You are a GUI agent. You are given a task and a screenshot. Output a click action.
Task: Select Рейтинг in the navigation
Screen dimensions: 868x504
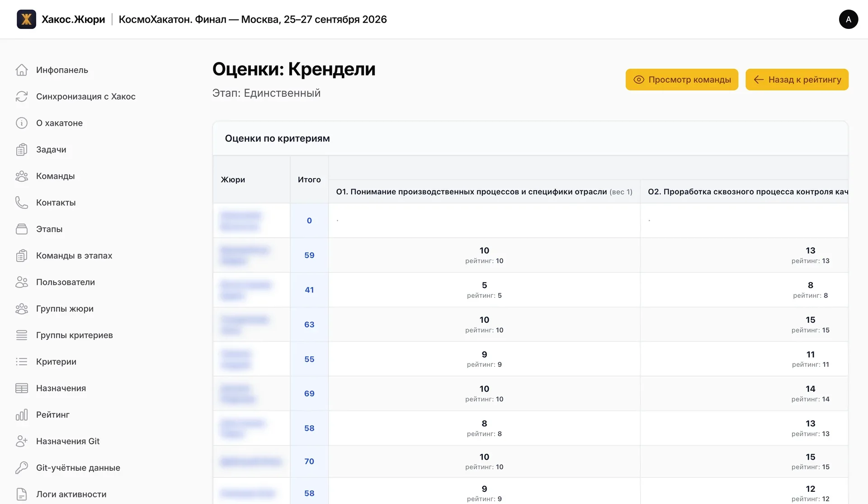click(x=53, y=415)
